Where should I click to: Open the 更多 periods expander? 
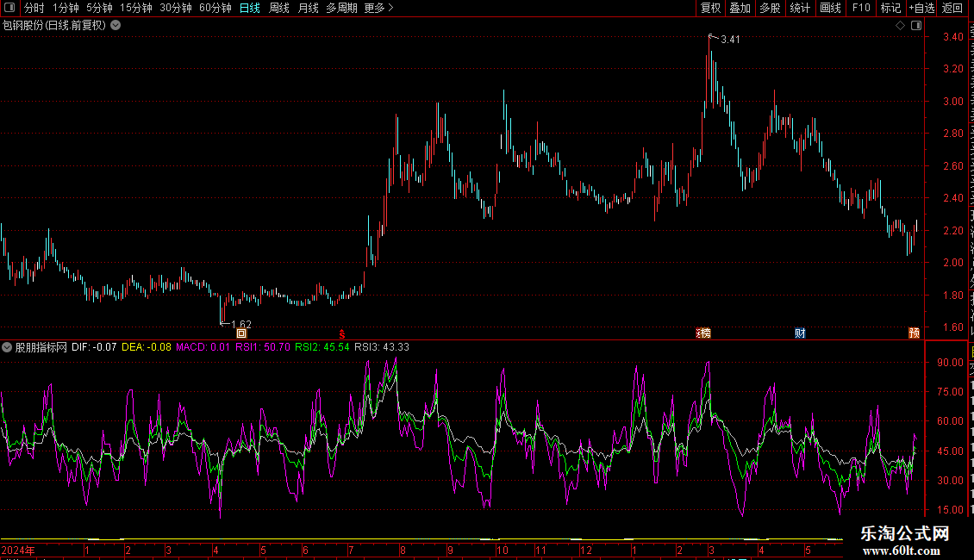[x=378, y=8]
